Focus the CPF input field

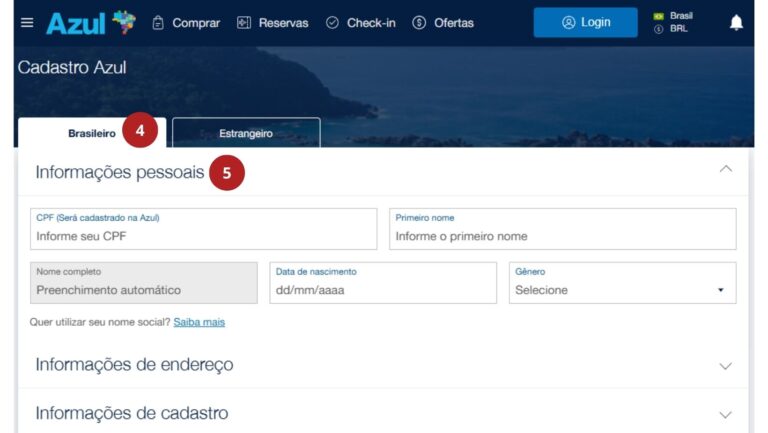(x=203, y=236)
